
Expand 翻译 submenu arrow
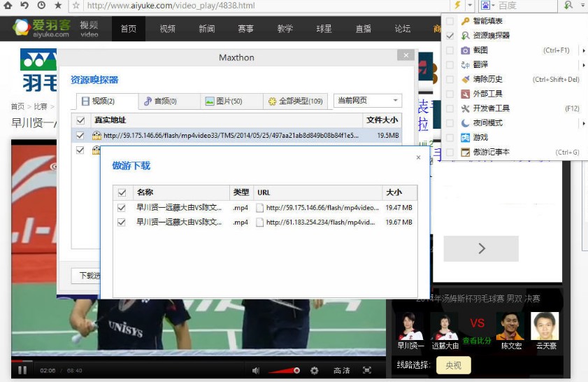[x=584, y=65]
